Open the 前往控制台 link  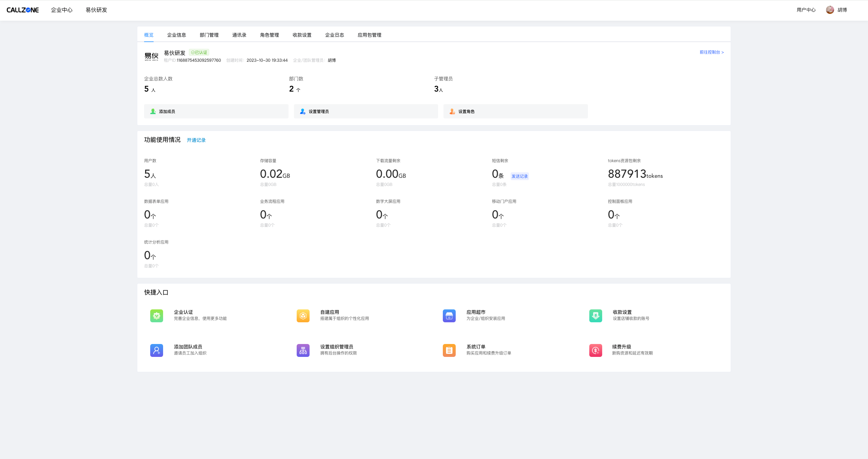pos(711,52)
